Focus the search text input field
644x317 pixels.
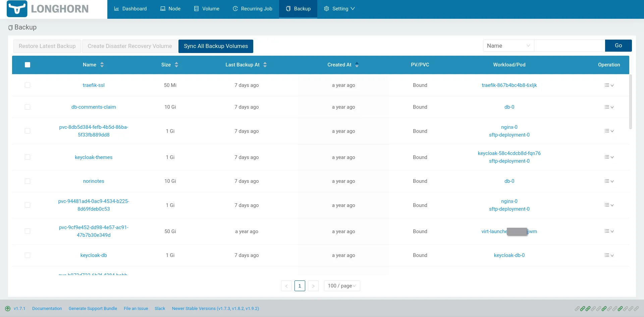point(569,46)
